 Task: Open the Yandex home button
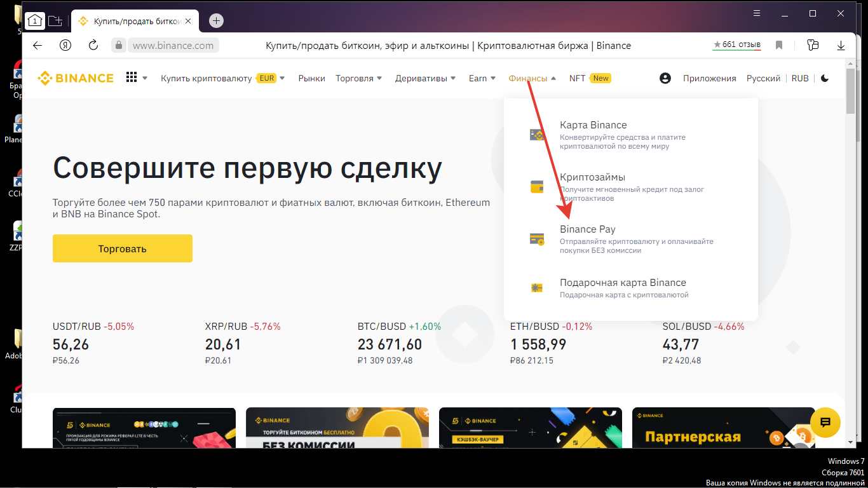point(65,45)
